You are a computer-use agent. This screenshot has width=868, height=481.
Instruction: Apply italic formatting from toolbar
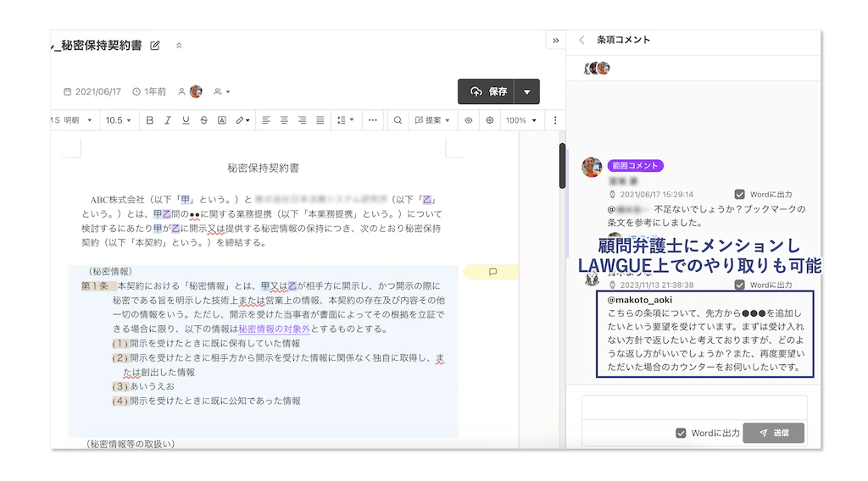tap(168, 120)
